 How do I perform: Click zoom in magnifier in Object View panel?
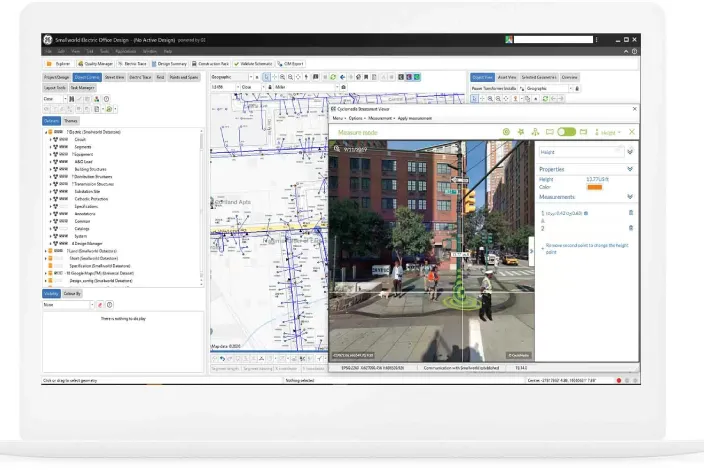click(490, 99)
